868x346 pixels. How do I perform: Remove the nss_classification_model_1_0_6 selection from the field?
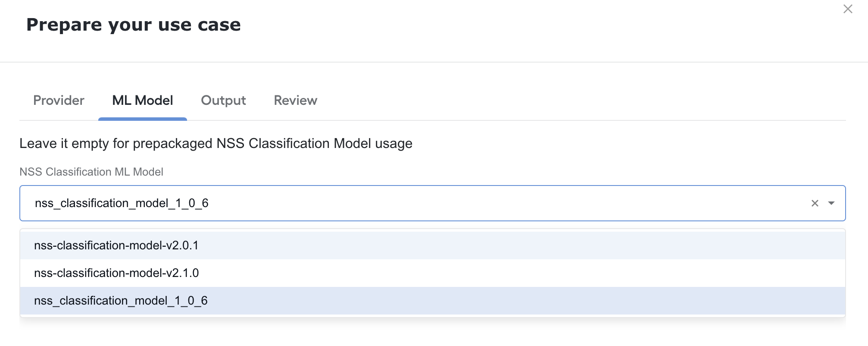pyautogui.click(x=815, y=203)
